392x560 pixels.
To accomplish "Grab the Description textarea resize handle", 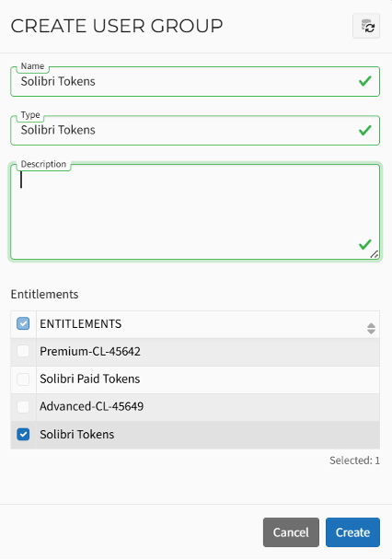I will coord(375,254).
